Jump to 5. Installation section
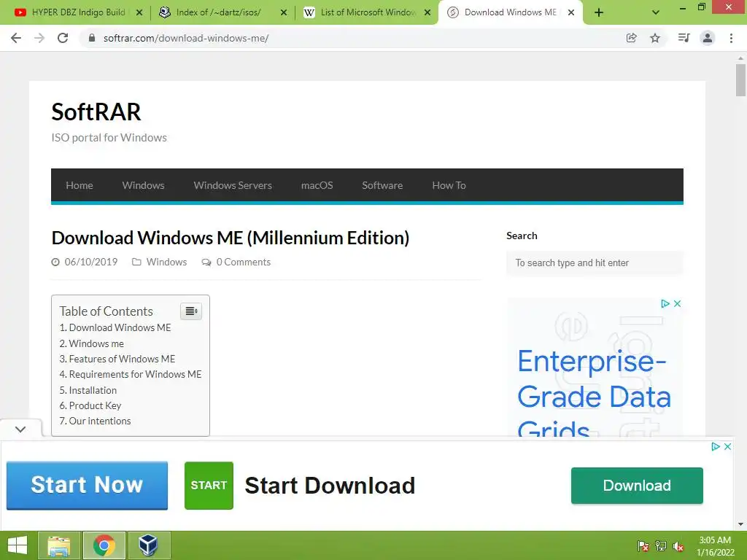This screenshot has height=560, width=747. (x=88, y=390)
